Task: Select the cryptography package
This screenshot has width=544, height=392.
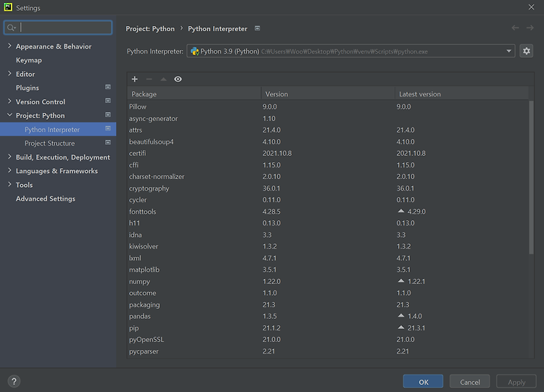Action: click(x=328, y=188)
